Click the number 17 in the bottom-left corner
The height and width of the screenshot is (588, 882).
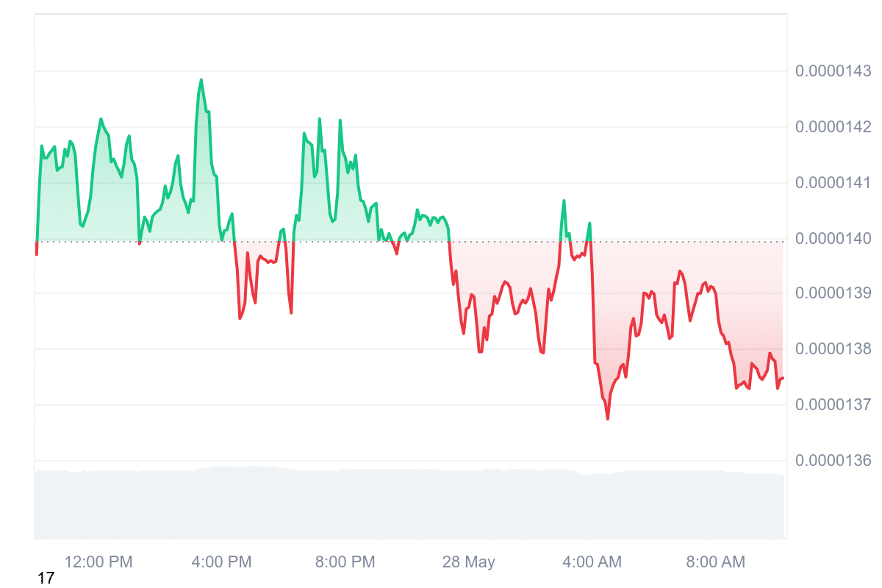point(46,579)
